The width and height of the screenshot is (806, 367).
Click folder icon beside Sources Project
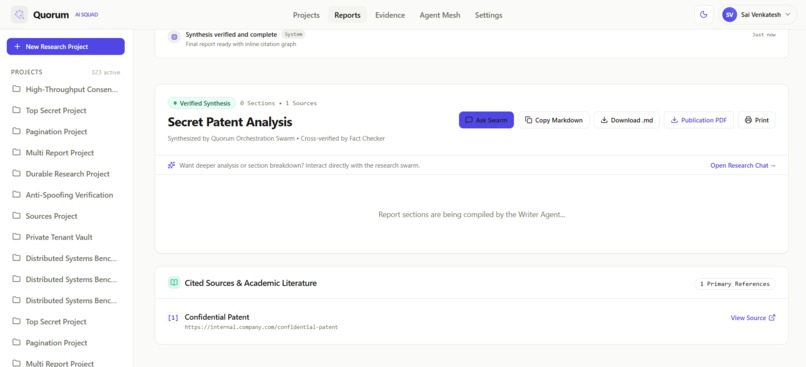[x=16, y=216]
